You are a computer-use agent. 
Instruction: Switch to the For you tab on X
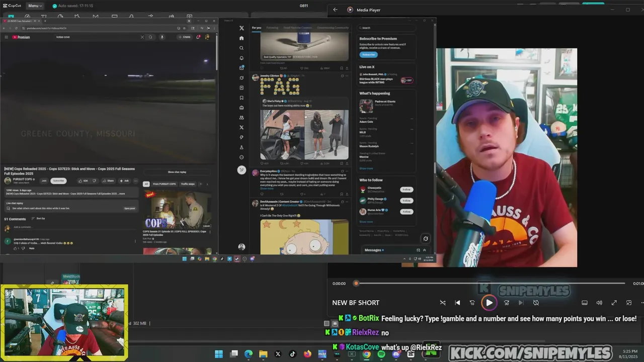(257, 28)
